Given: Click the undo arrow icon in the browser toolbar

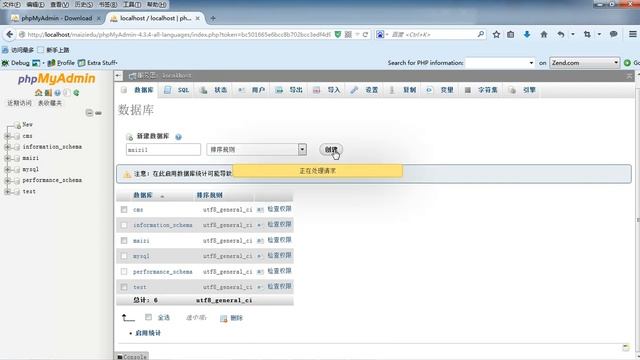Looking at the screenshot, I should click(561, 34).
